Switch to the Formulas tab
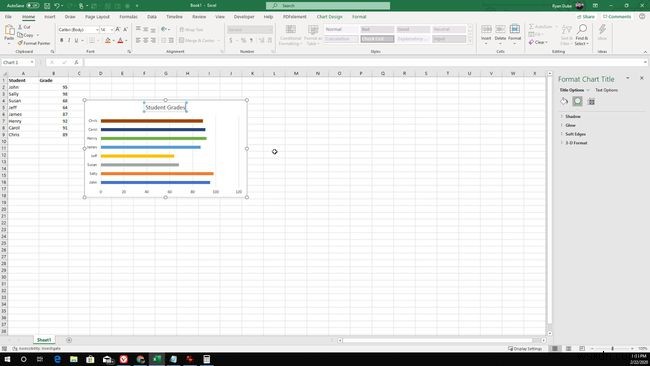This screenshot has width=650, height=366. point(129,17)
